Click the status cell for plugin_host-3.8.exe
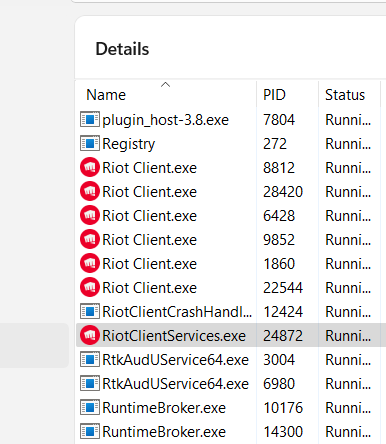This screenshot has width=386, height=444. (x=348, y=120)
